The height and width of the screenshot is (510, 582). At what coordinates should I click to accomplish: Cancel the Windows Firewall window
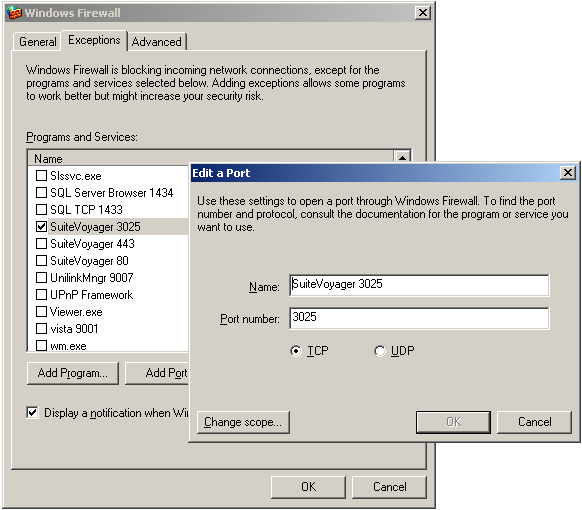(389, 487)
